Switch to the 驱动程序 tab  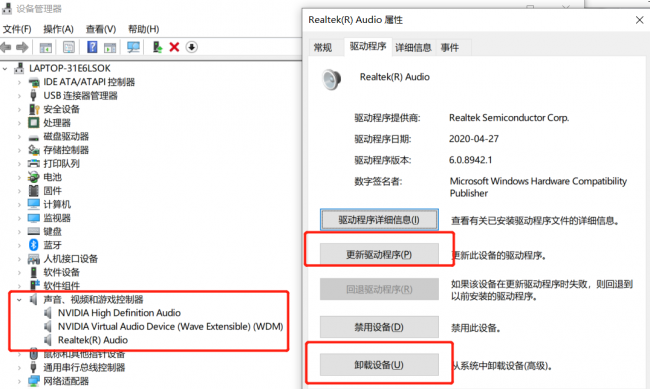tap(368, 46)
